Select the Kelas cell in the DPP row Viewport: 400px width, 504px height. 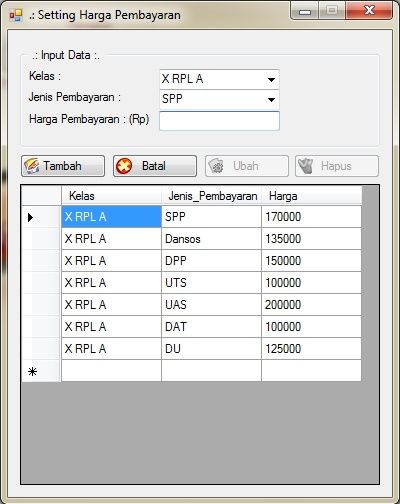pos(111,261)
